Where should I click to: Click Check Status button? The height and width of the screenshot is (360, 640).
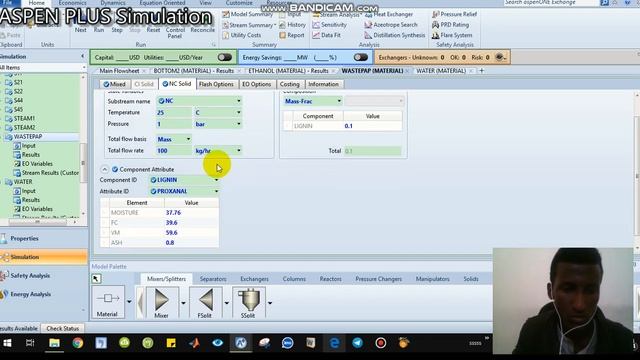(62, 328)
